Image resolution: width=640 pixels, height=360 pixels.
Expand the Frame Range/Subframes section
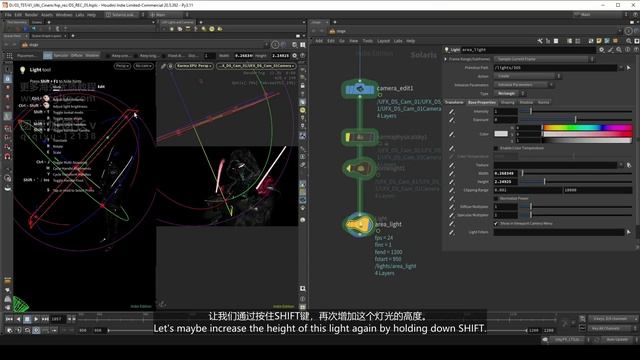point(446,59)
